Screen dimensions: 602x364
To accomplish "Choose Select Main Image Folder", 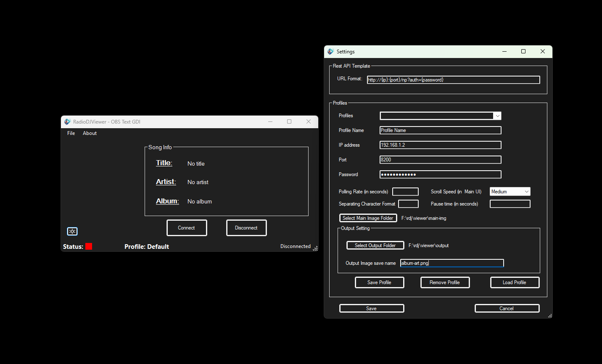I will pos(368,218).
